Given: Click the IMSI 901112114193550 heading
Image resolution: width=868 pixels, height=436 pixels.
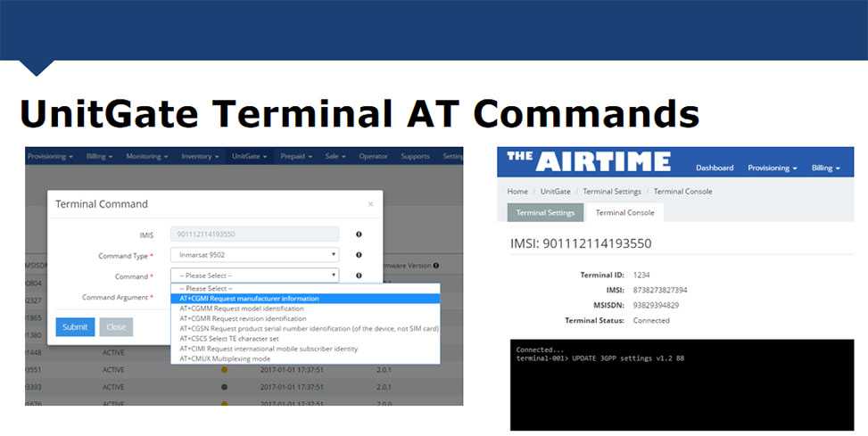Looking at the screenshot, I should [x=581, y=243].
